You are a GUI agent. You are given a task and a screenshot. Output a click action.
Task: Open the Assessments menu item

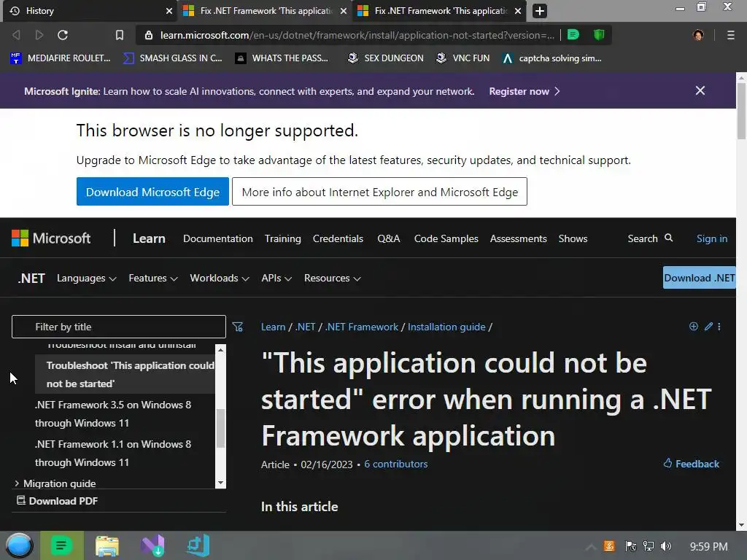[519, 238]
